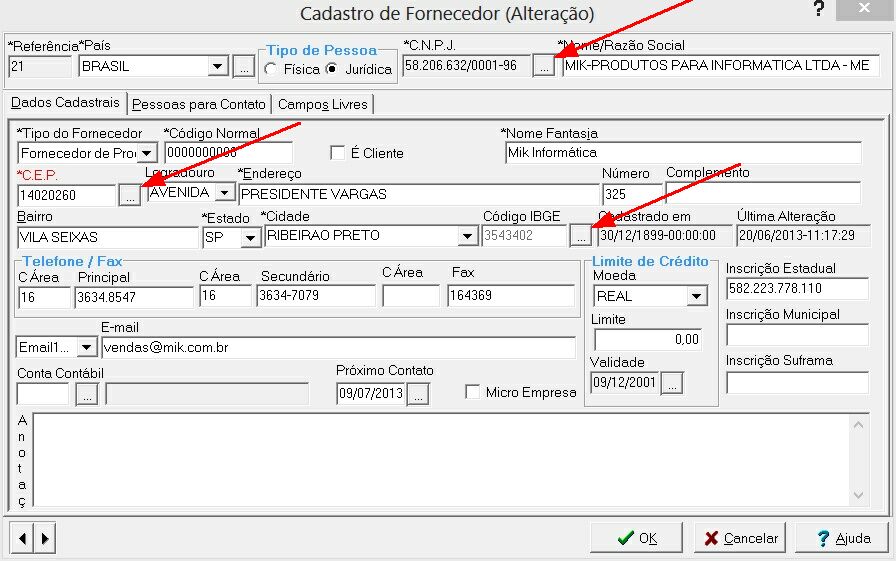
Task: Click the empty Complemento field
Action: [x=763, y=193]
